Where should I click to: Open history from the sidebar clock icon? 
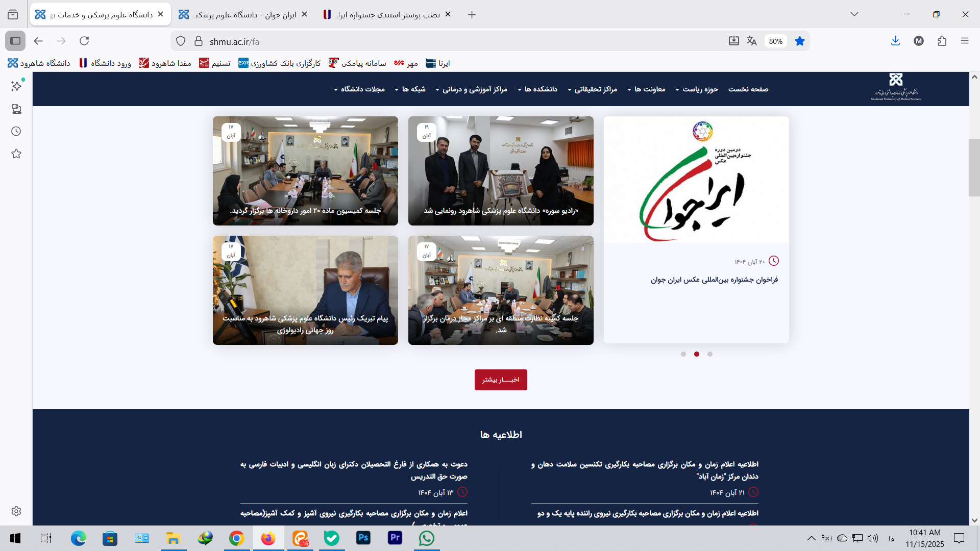click(x=16, y=131)
